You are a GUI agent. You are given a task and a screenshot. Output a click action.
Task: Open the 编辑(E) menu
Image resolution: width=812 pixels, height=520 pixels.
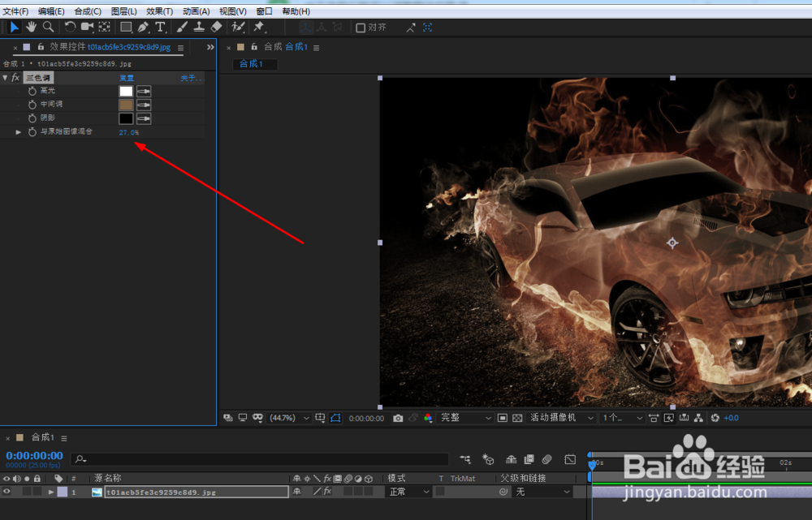coord(50,11)
